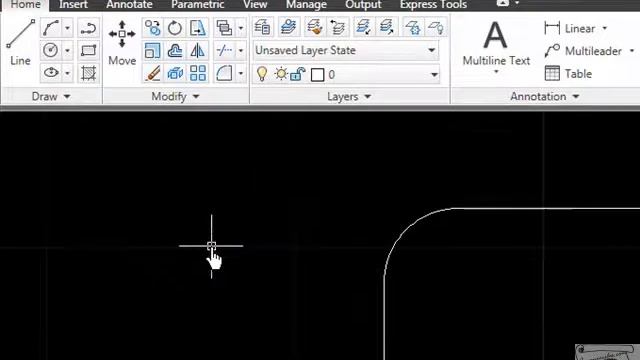
Task: Open the Arc tool dropdown arrow
Action: 67,28
